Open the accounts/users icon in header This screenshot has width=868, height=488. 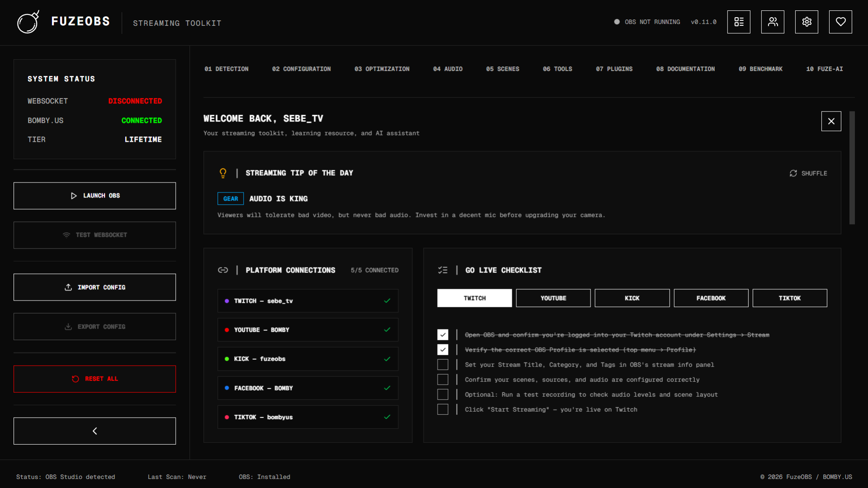tap(773, 22)
